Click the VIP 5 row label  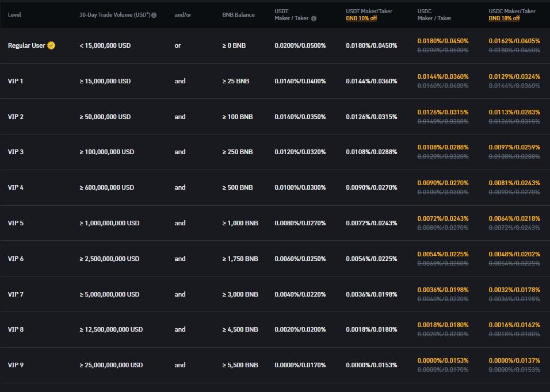(x=16, y=223)
